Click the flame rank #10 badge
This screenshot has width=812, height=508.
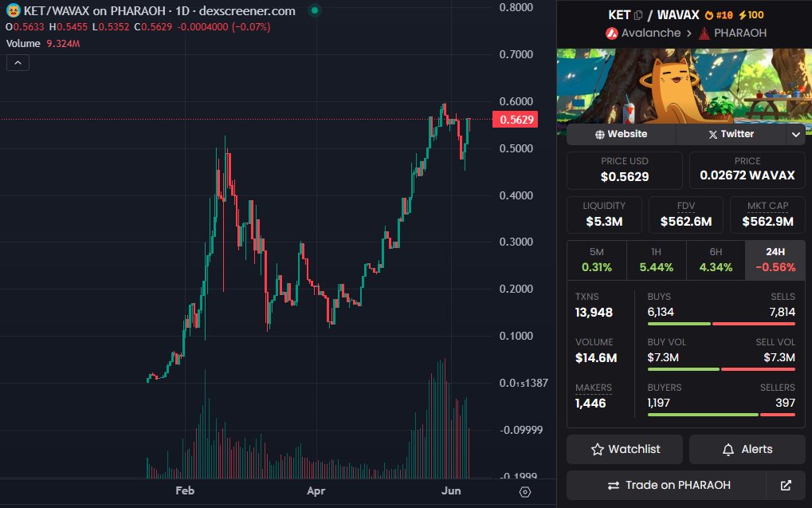click(x=719, y=15)
